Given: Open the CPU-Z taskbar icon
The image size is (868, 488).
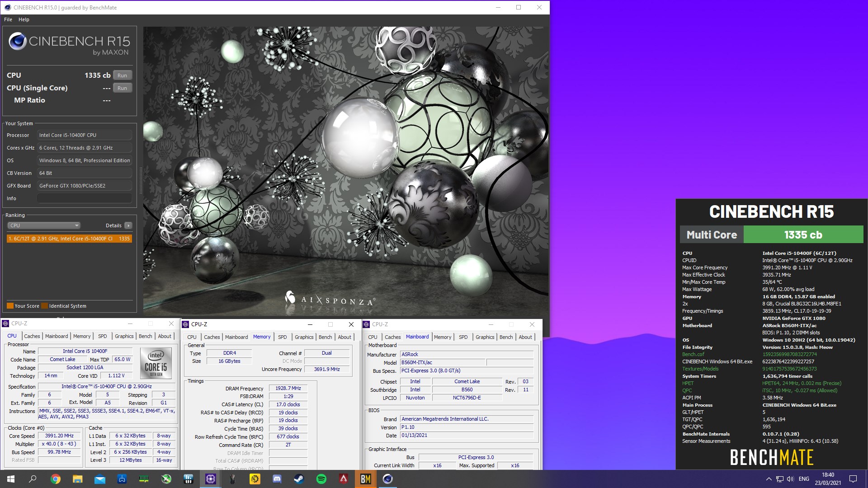Looking at the screenshot, I should 211,479.
